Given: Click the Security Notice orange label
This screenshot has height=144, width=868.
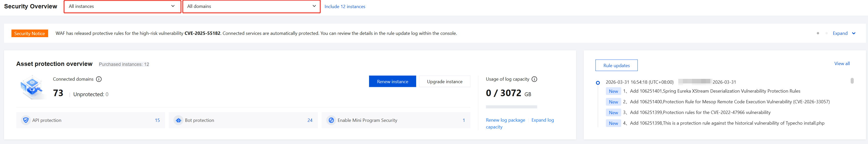Looking at the screenshot, I should tap(30, 33).
